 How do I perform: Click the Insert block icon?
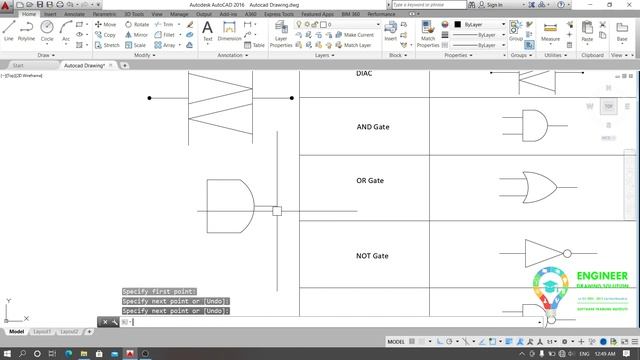point(391,31)
